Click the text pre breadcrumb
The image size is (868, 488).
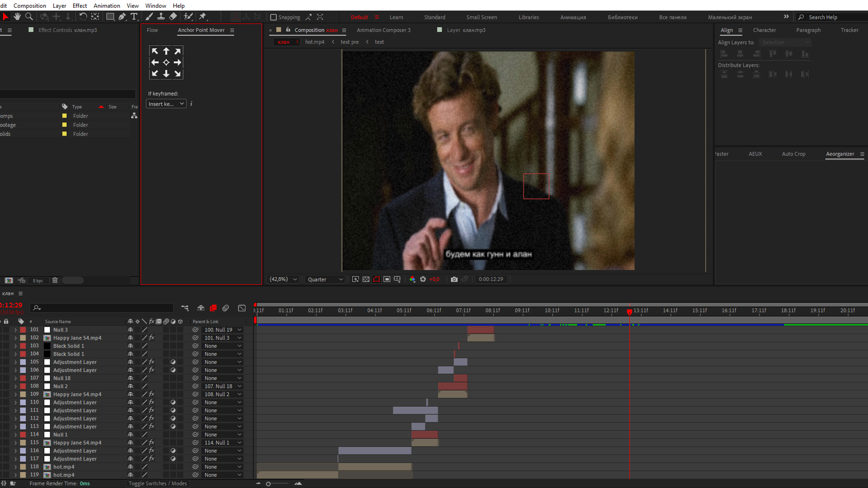tap(350, 42)
